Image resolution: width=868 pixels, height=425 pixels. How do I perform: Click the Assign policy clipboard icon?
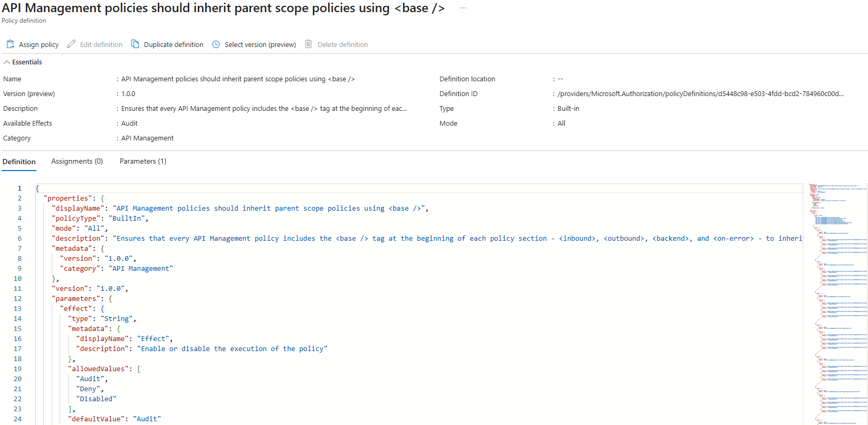click(x=10, y=44)
